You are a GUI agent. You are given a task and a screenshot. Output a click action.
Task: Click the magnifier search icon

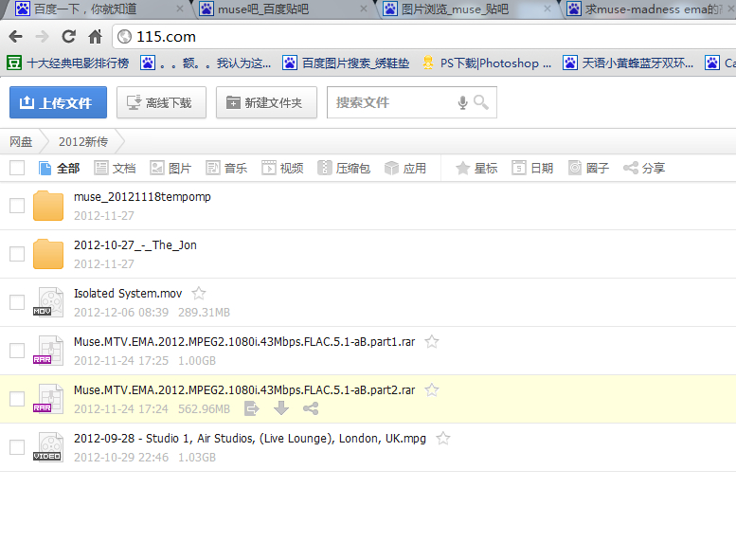[x=481, y=102]
